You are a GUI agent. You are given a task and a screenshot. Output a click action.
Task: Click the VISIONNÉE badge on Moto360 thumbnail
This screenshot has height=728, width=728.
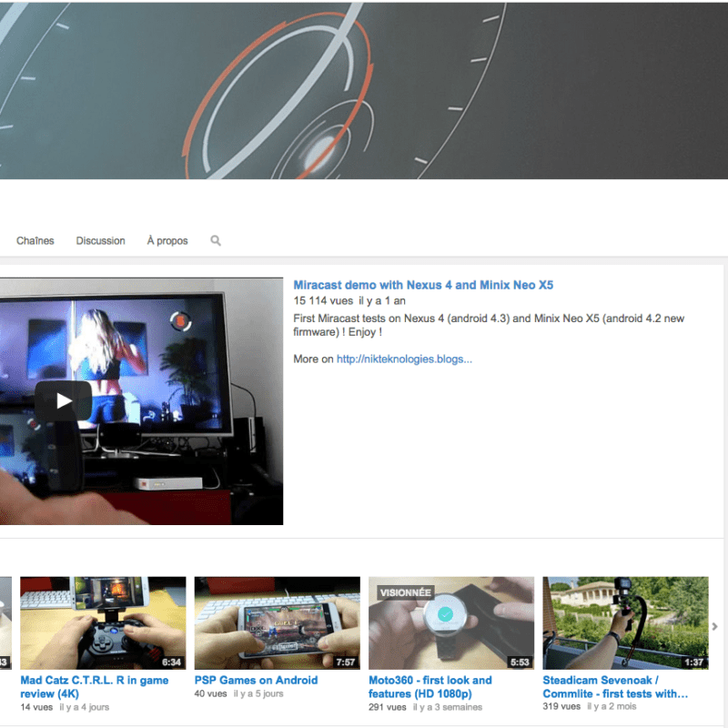405,593
